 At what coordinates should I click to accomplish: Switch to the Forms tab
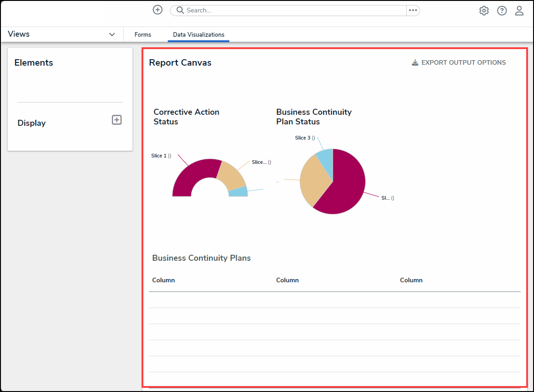142,34
